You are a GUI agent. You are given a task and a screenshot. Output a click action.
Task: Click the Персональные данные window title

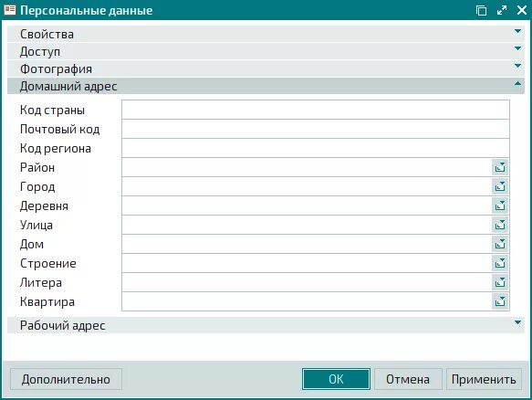[x=87, y=11]
